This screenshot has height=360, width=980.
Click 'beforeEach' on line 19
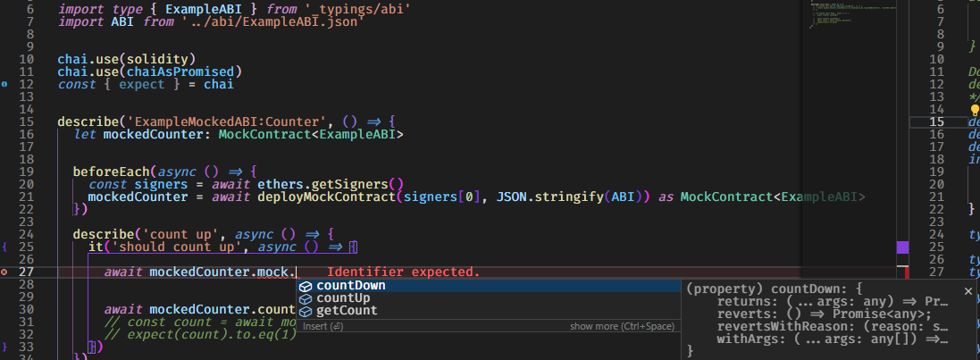pos(111,172)
